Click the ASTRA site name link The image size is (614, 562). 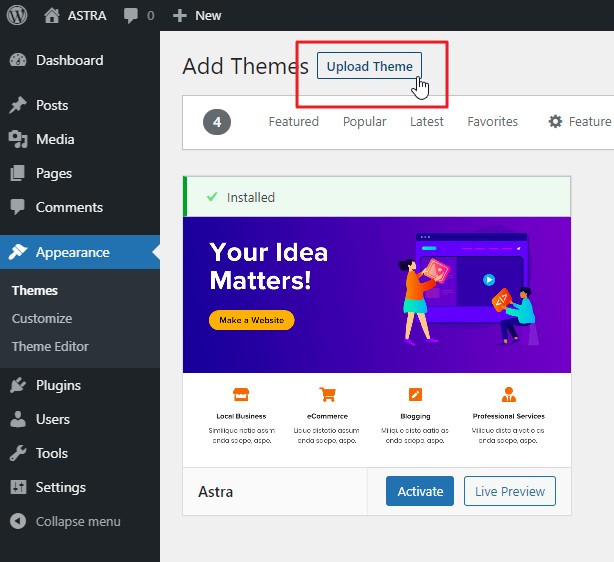pyautogui.click(x=87, y=16)
